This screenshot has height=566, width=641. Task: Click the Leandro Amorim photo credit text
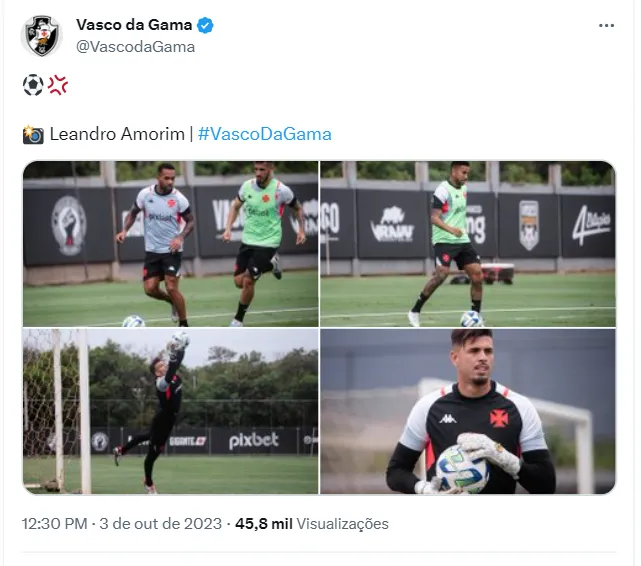117,134
